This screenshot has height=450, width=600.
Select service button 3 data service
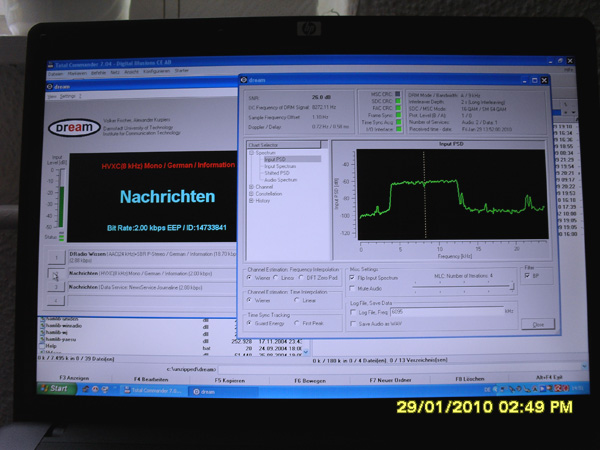click(x=56, y=287)
